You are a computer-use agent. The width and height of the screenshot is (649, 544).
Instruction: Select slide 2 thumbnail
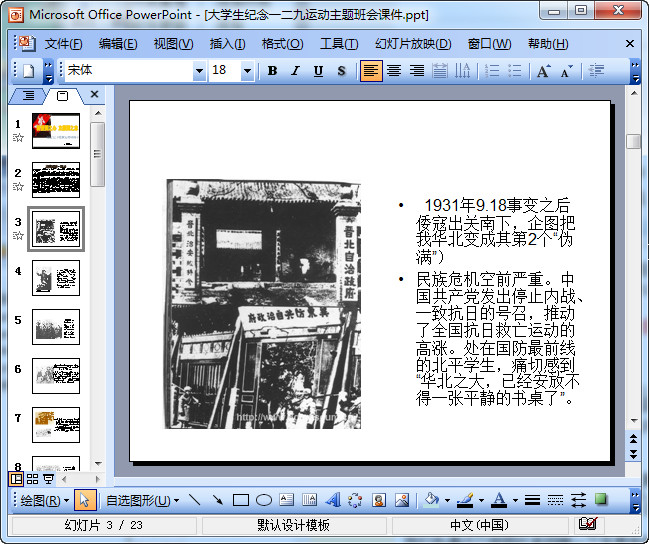[56, 180]
